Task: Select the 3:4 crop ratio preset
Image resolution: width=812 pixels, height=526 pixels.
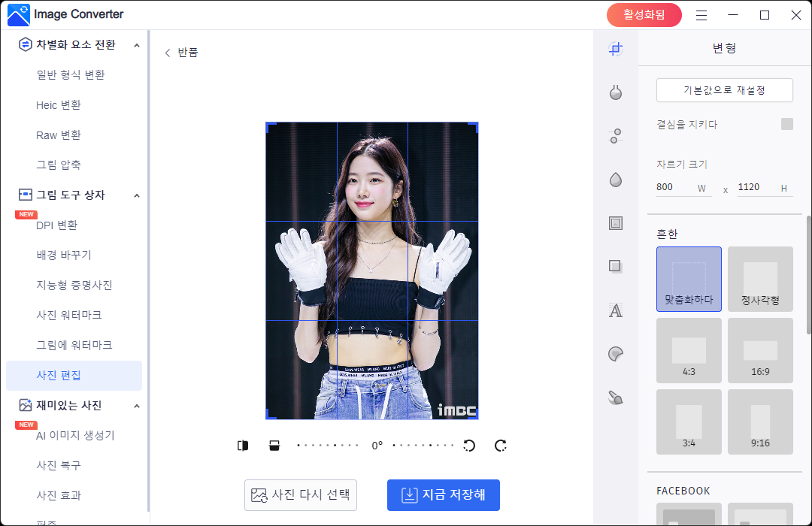Action: pos(689,422)
